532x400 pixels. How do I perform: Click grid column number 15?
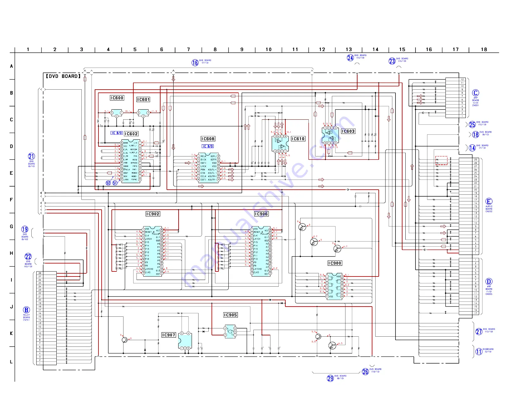tap(402, 49)
